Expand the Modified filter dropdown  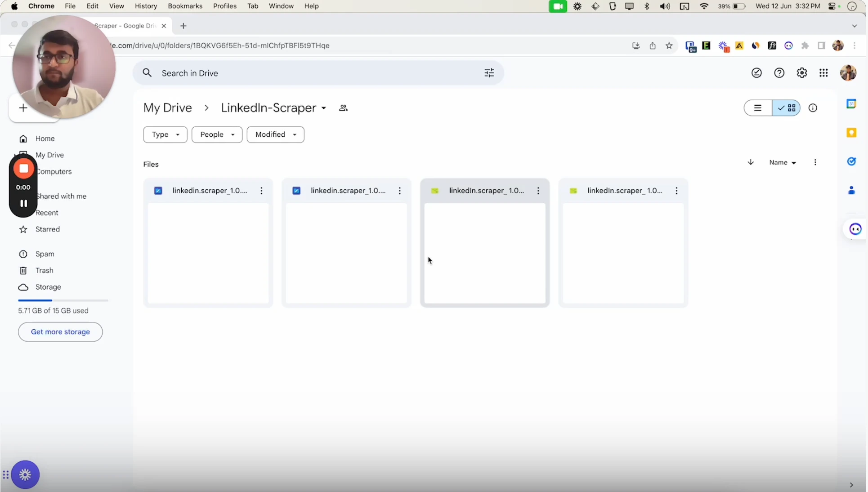tap(275, 134)
